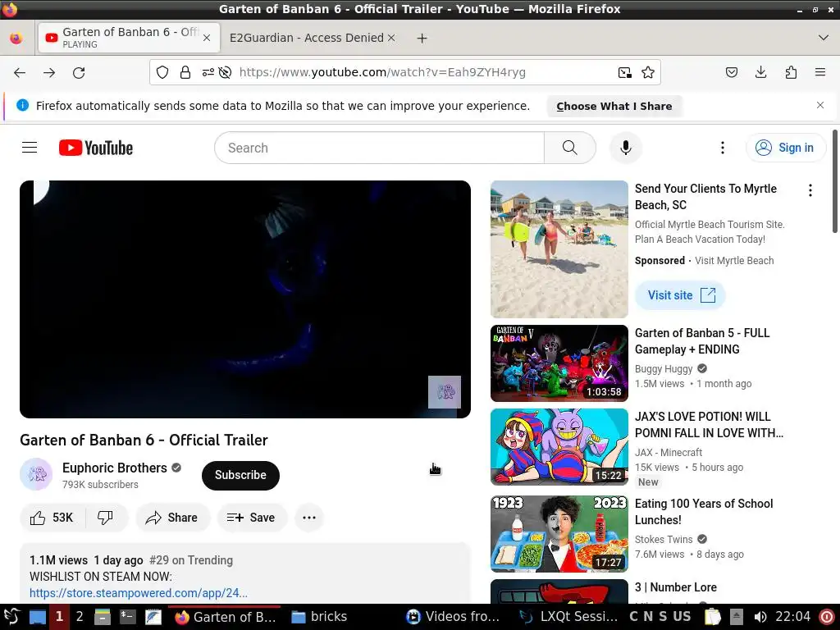Open JAX'S LOVE POTION video thumbnail
Screen dimensions: 840x630
(x=559, y=447)
